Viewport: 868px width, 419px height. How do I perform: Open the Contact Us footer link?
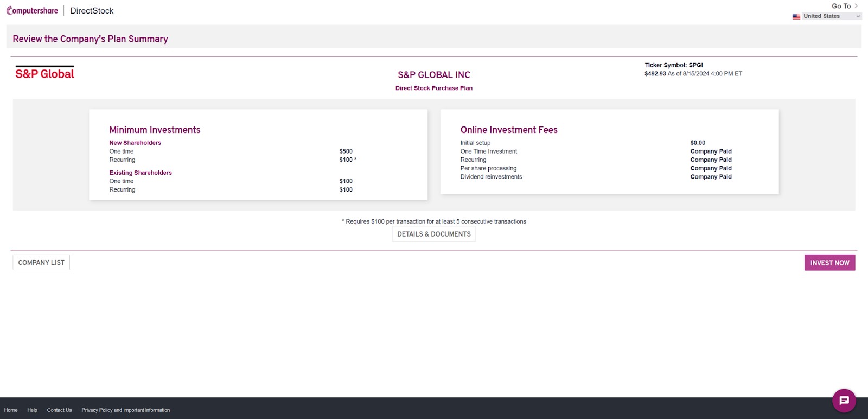59,410
